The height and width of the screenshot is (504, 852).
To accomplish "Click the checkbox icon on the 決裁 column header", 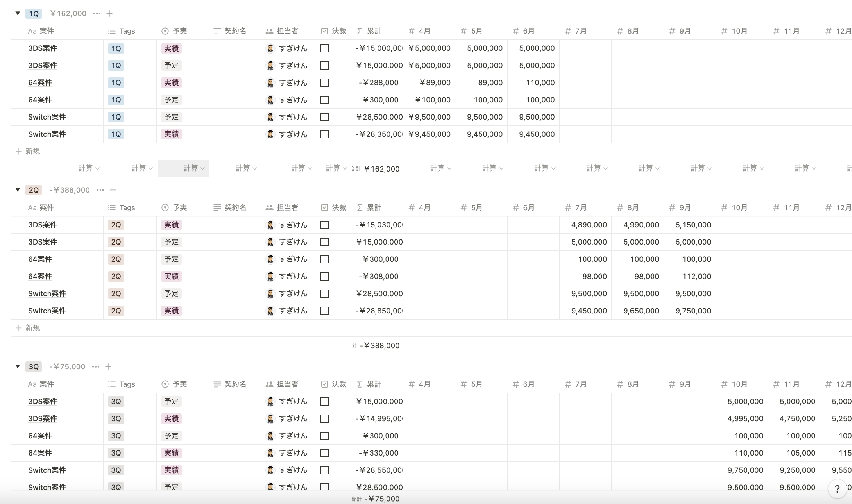I will point(324,31).
